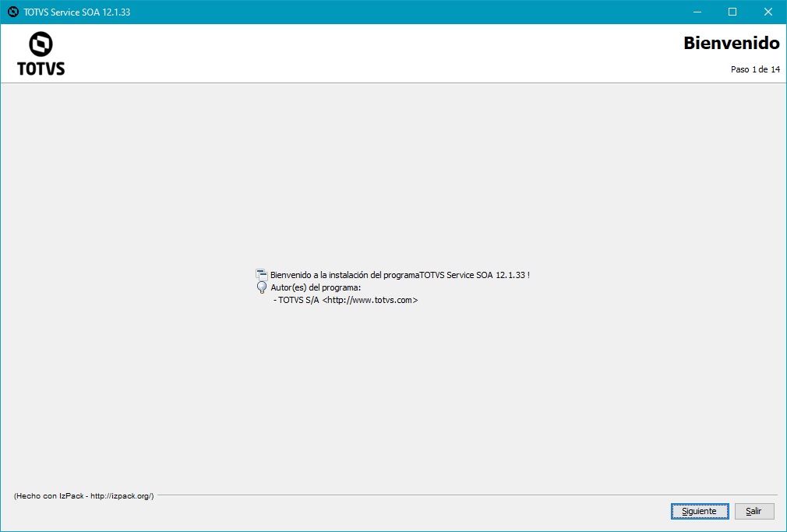
Task: Click the window icon beside welcome message
Action: point(262,274)
